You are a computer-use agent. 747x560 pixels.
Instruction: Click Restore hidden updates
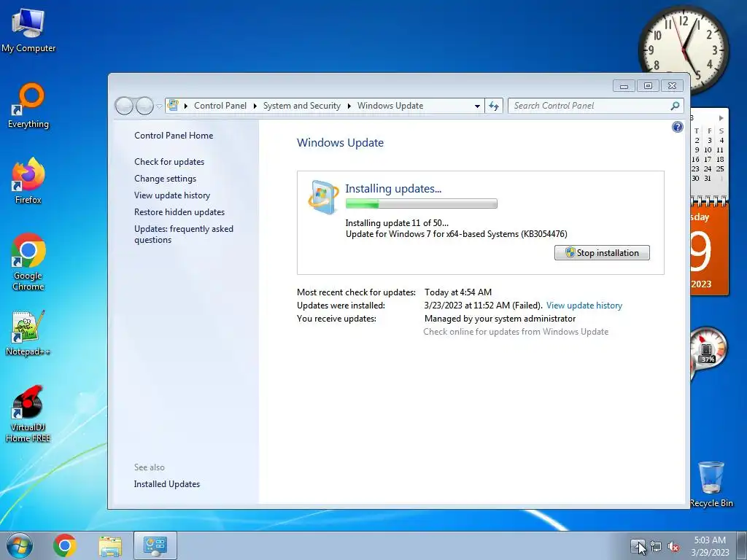pyautogui.click(x=179, y=212)
